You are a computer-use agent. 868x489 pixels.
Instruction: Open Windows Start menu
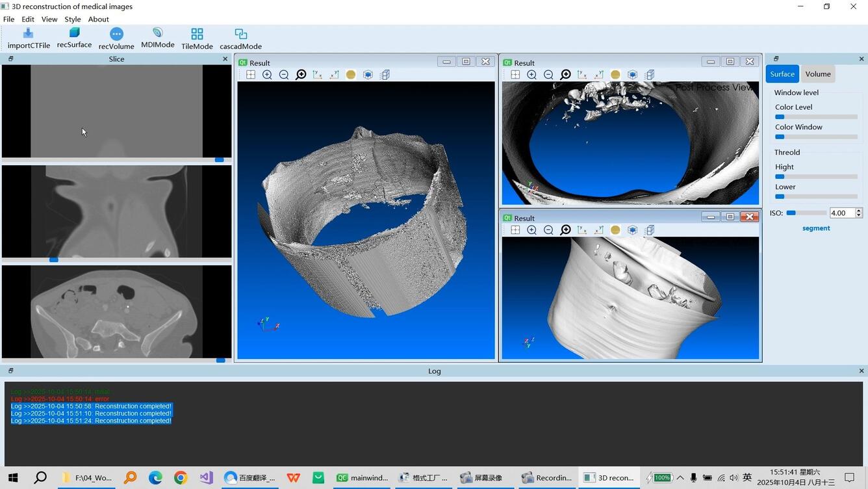pyautogui.click(x=13, y=478)
